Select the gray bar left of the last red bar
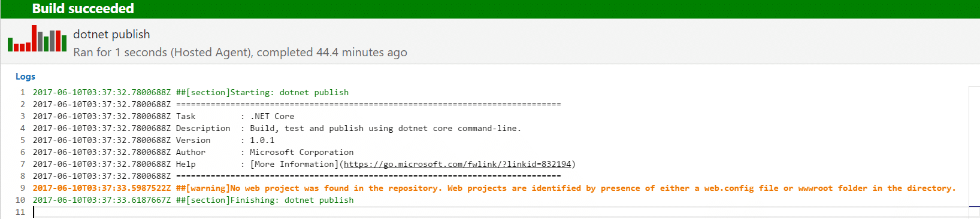Image resolution: width=980 pixels, height=219 pixels. (52, 41)
